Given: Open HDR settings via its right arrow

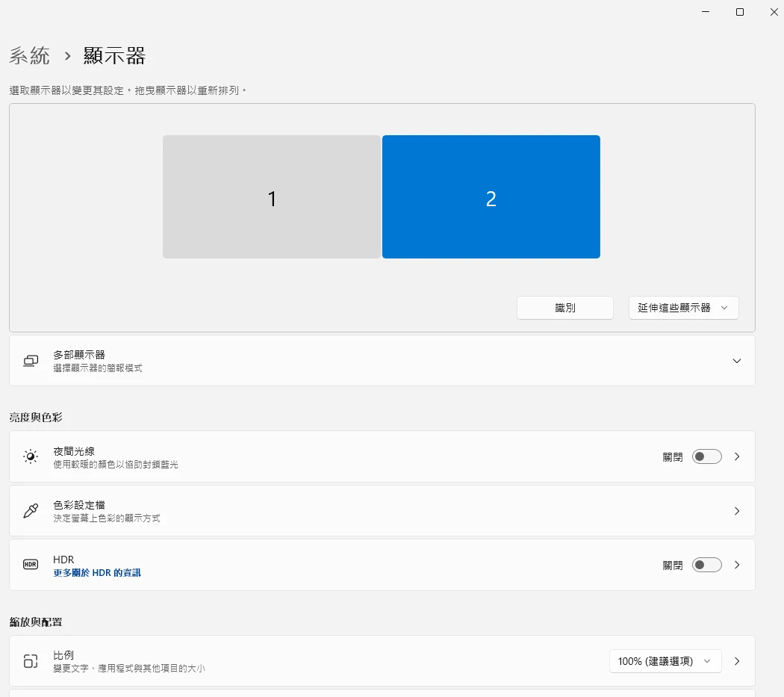Looking at the screenshot, I should click(737, 565).
